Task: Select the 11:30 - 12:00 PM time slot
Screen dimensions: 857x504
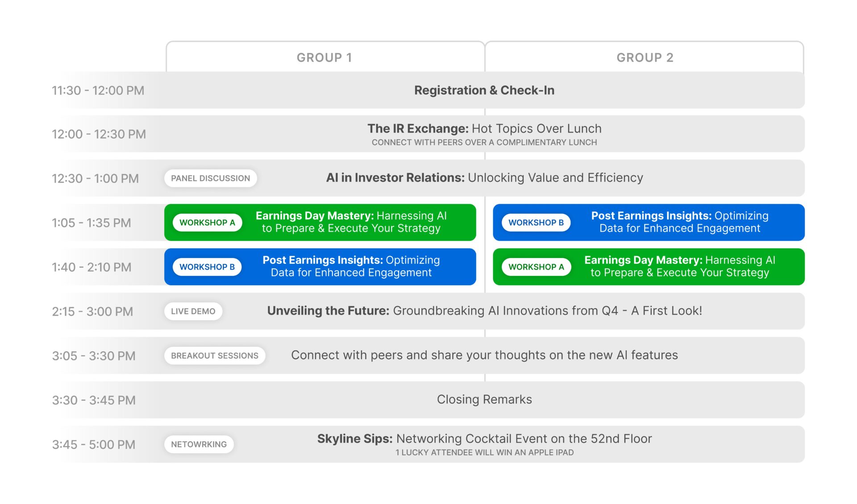Action: (98, 90)
